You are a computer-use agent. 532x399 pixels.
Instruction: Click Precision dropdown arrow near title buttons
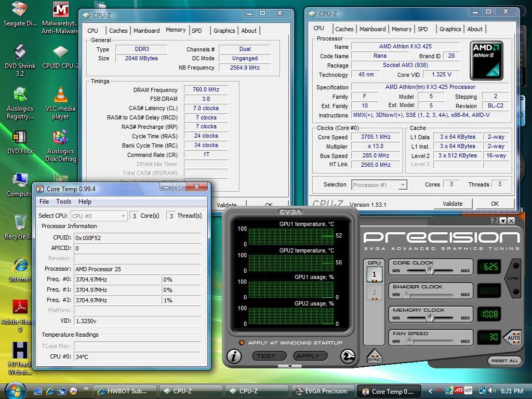coord(503,221)
